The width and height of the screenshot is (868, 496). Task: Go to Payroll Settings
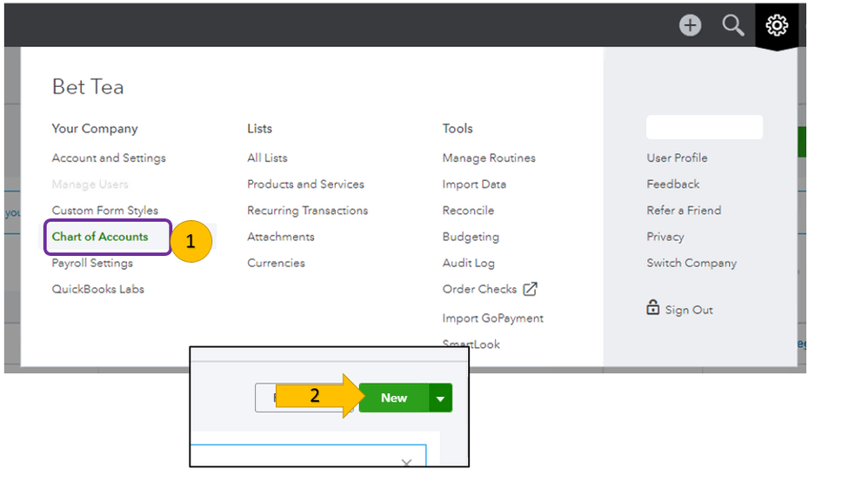(x=92, y=263)
